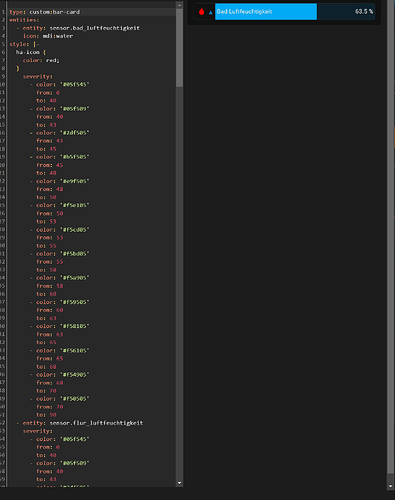Click the color value '#f54905'
The height and width of the screenshot is (500, 395).
(x=75, y=374)
